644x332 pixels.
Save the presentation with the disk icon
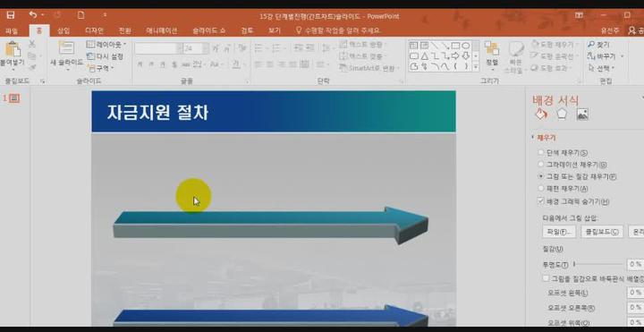[x=11, y=15]
